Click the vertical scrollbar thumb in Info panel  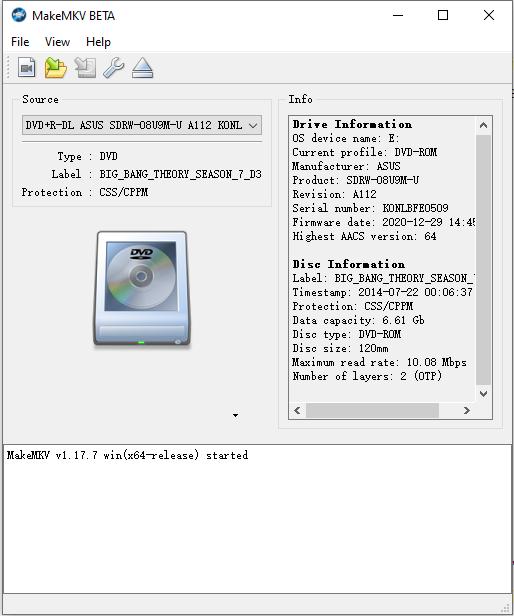pos(483,260)
